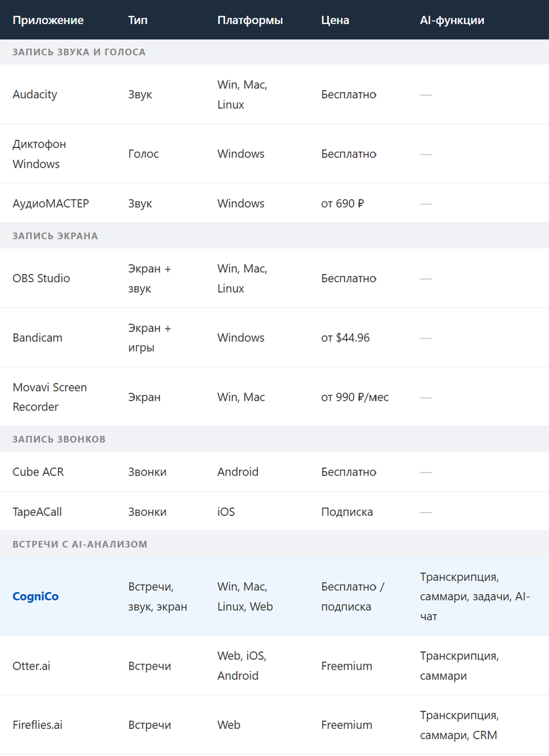The image size is (549, 756).
Task: Select the TapeACall Подписка price cell
Action: [347, 512]
